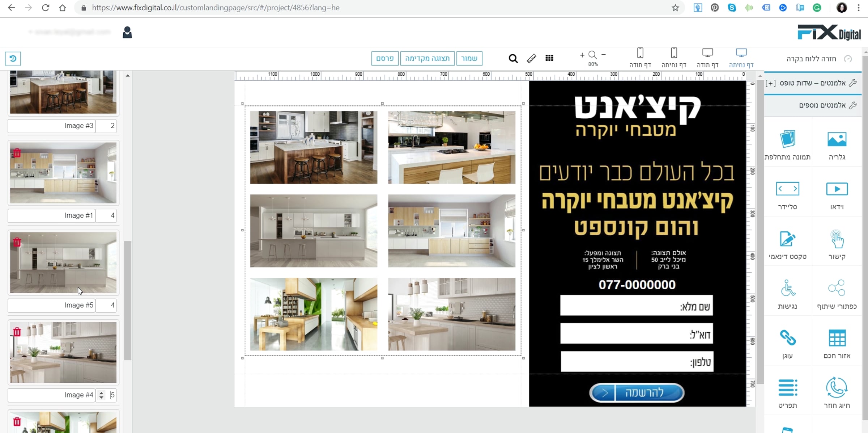This screenshot has width=868, height=433.
Task: Switch to the desktop landing page tab
Action: (x=741, y=58)
